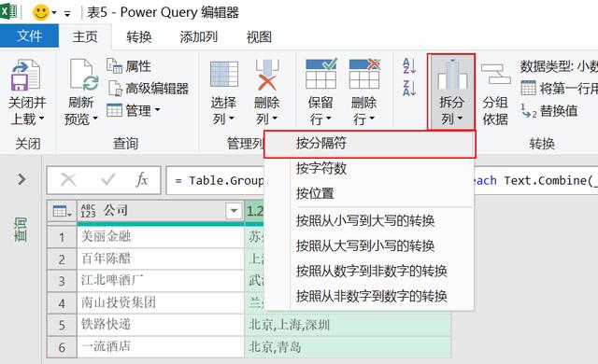This screenshot has width=598, height=364.
Task: Select By Positions (按位置) menu item
Action: click(x=369, y=193)
